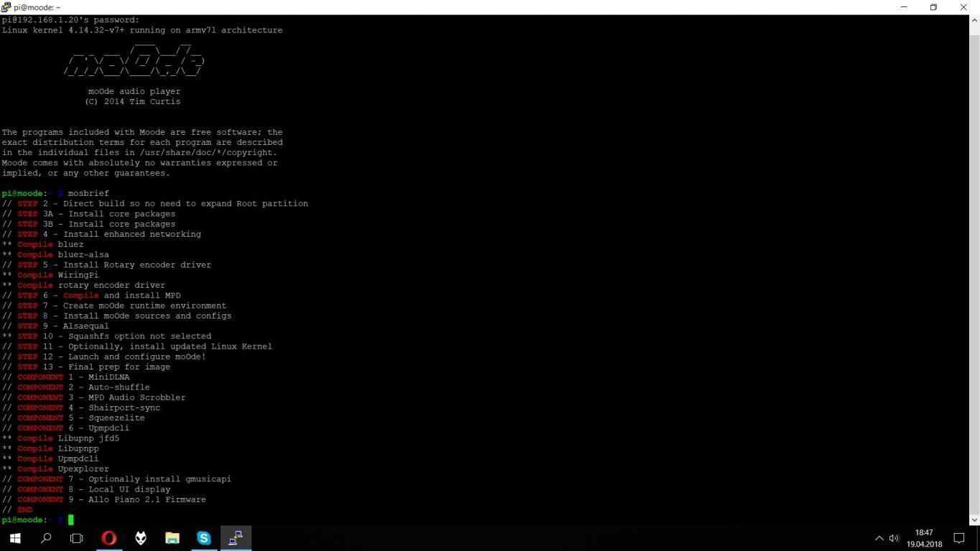The width and height of the screenshot is (980, 551).
Task: Click the line 'STEP 6 - Compile and install MPD'
Action: [91, 295]
